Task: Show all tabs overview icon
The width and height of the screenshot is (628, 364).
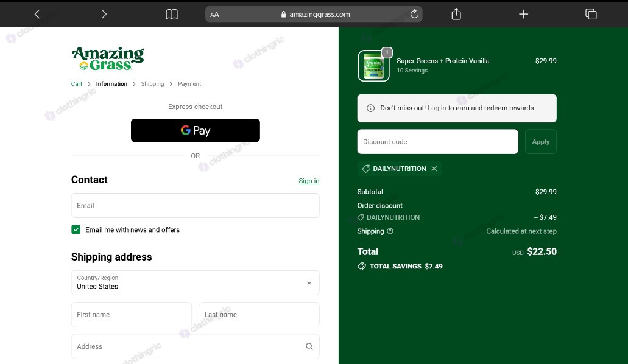Action: click(591, 15)
